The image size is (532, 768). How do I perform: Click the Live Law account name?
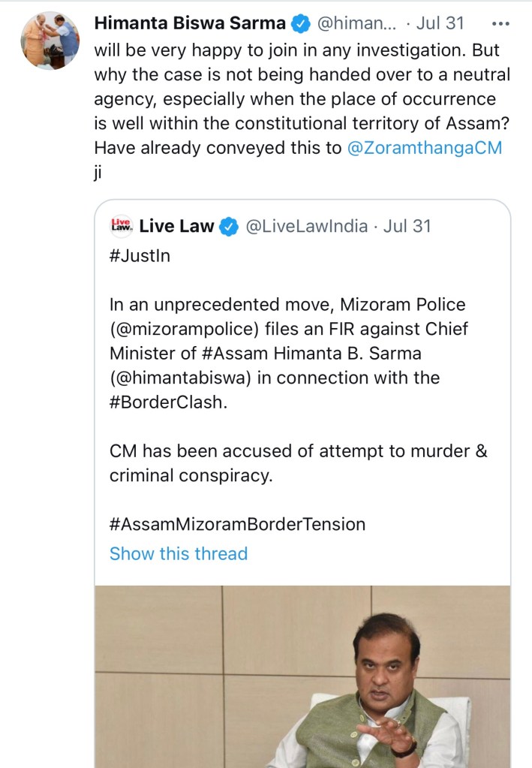click(x=176, y=226)
